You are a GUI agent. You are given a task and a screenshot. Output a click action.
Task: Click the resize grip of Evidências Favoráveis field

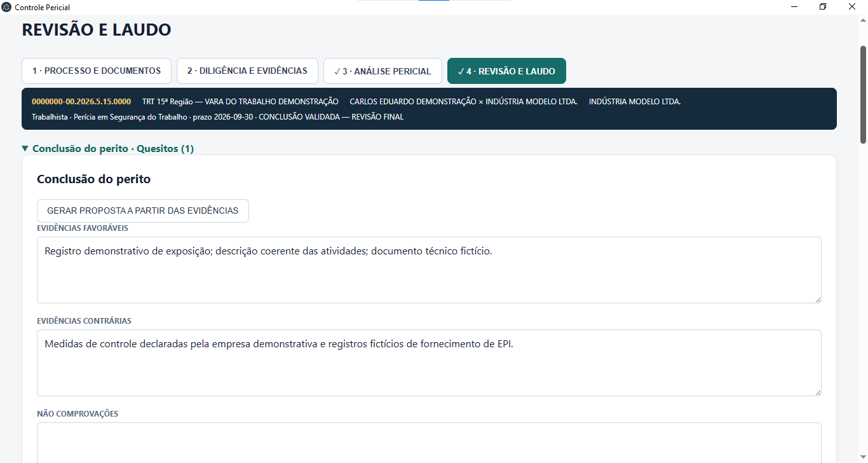pyautogui.click(x=817, y=299)
